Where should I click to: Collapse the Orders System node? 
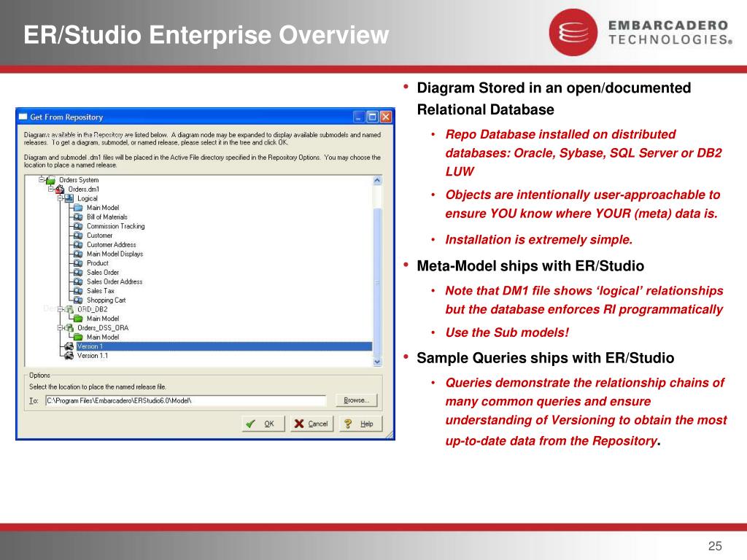42,180
